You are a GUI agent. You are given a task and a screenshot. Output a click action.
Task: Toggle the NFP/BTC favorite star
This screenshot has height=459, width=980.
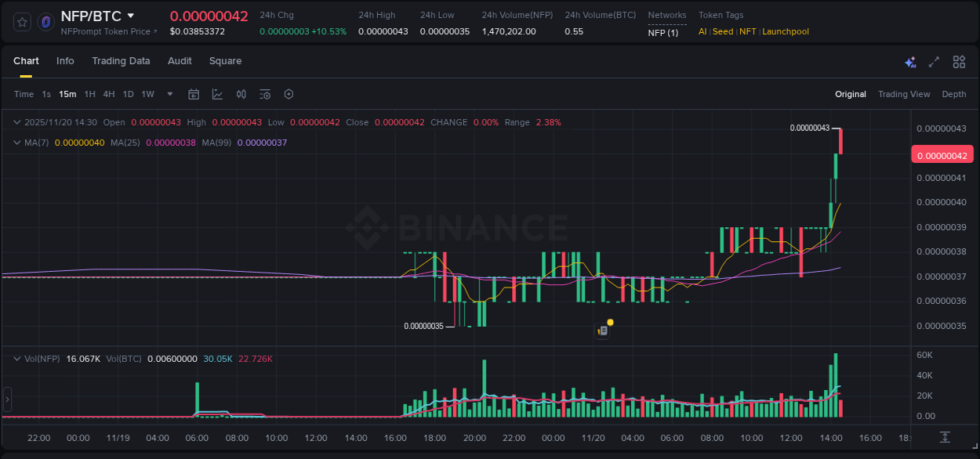[21, 21]
